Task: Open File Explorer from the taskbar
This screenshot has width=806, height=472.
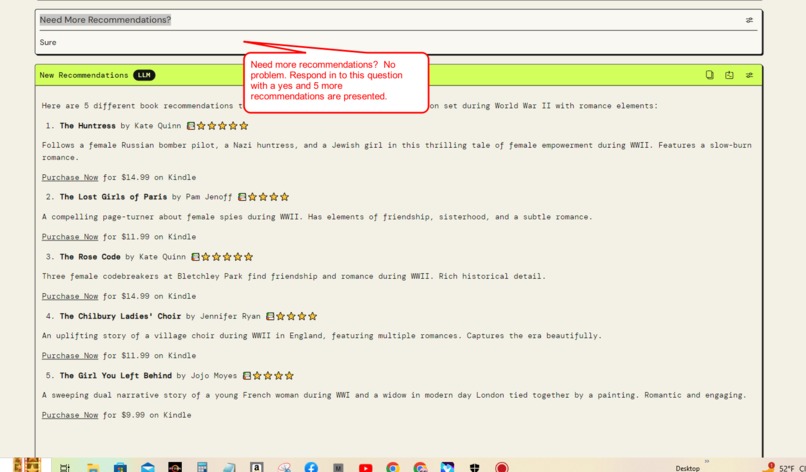Action: pos(93,467)
